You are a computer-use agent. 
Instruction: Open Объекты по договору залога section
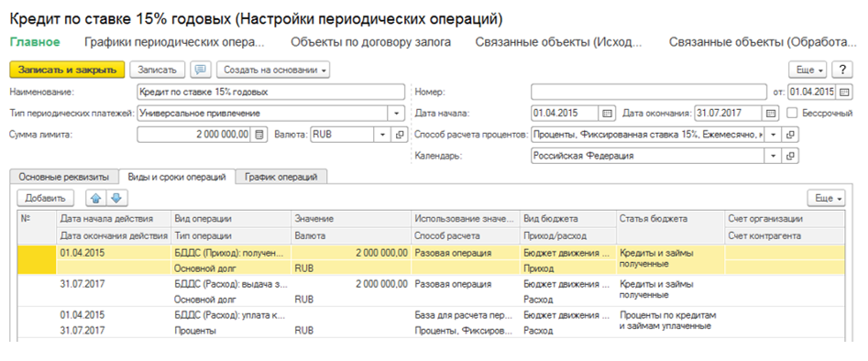[x=371, y=42]
